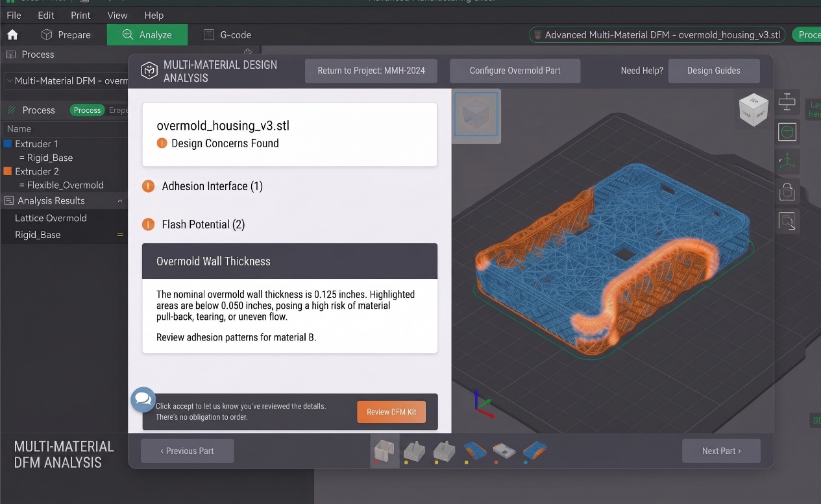Select the clip part thumbnail with red dot
The image size is (821, 504).
(383, 451)
